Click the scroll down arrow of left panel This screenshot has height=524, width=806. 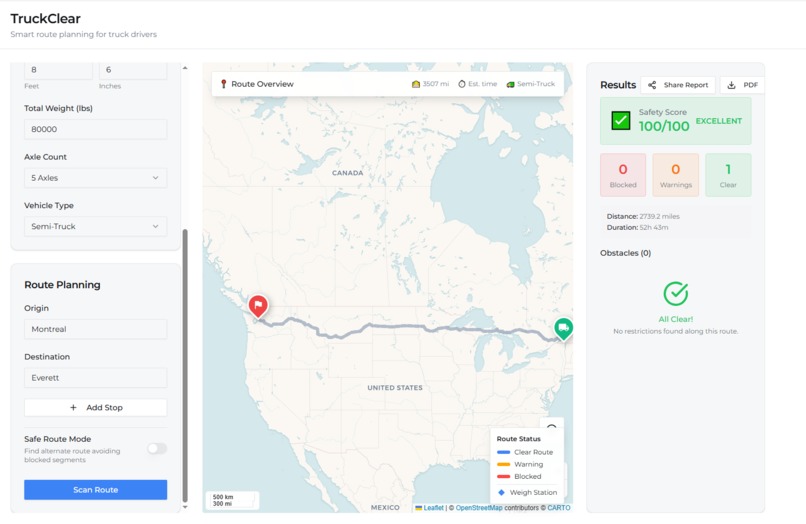tap(185, 507)
